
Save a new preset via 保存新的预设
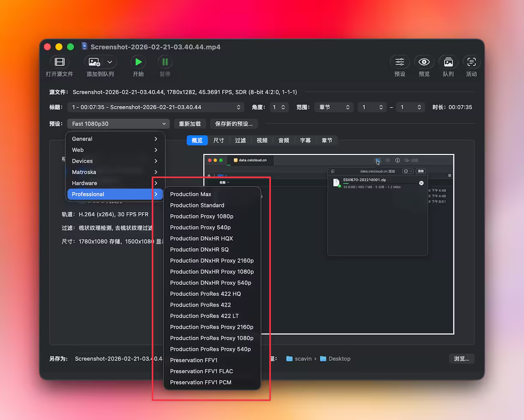coord(234,123)
